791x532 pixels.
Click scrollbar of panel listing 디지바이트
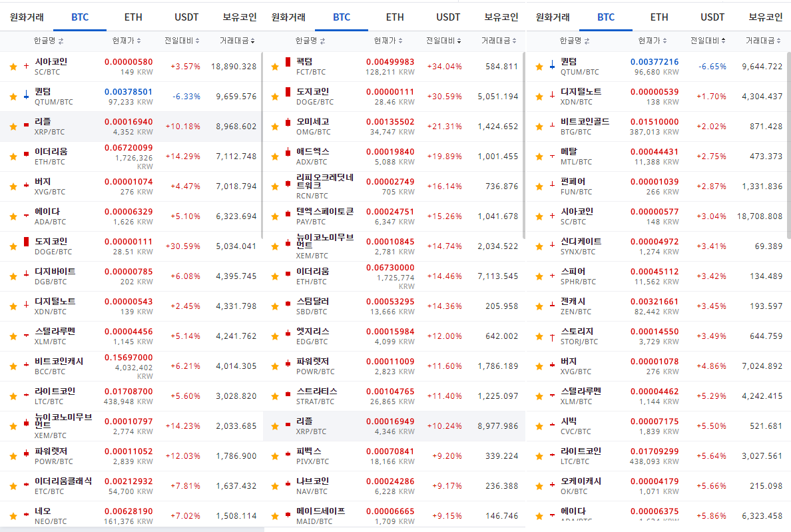pyautogui.click(x=262, y=145)
